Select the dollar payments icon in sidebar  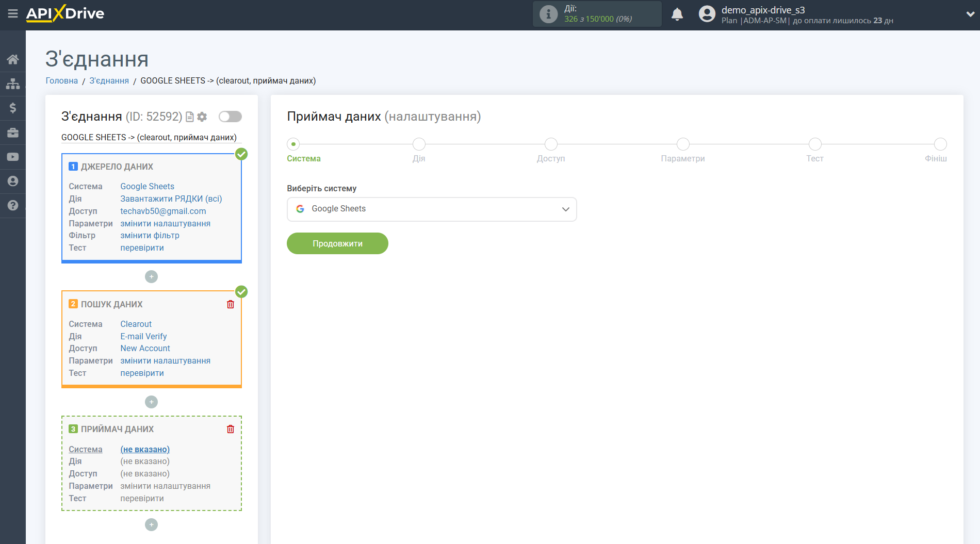(x=13, y=108)
